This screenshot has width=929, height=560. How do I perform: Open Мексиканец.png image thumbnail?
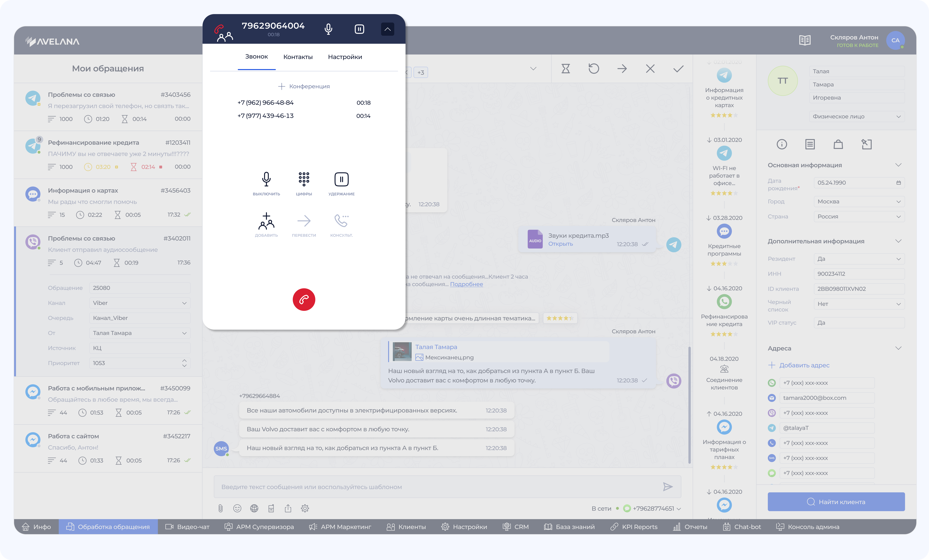click(x=402, y=352)
